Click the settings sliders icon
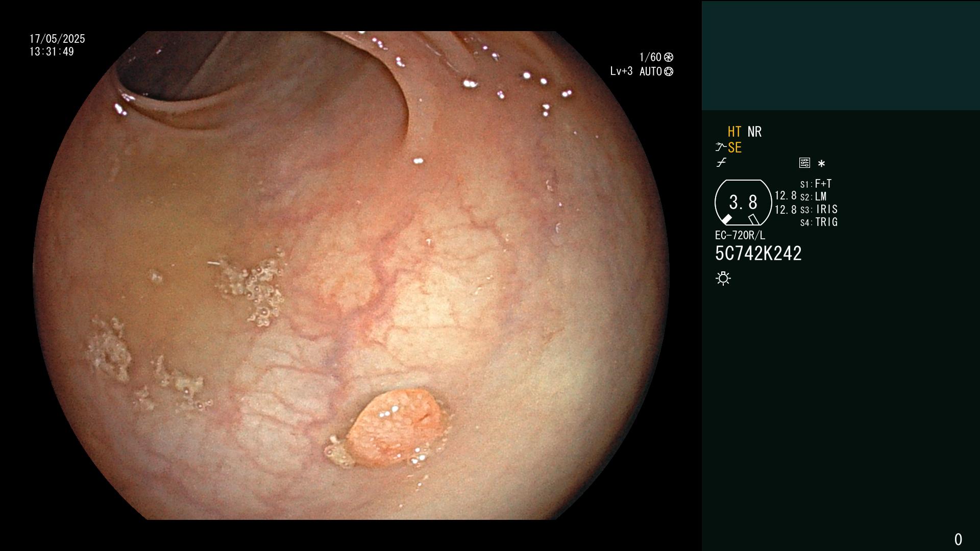980x551 pixels. point(804,163)
